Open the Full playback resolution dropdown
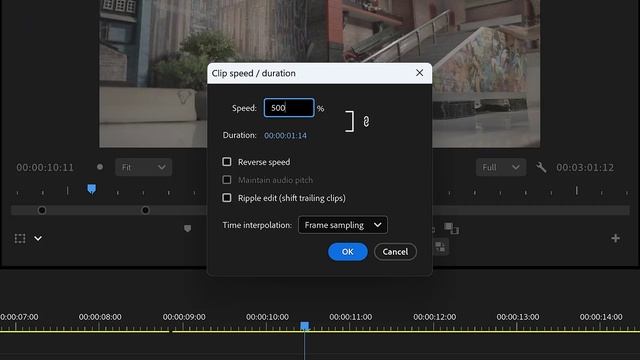 (501, 167)
